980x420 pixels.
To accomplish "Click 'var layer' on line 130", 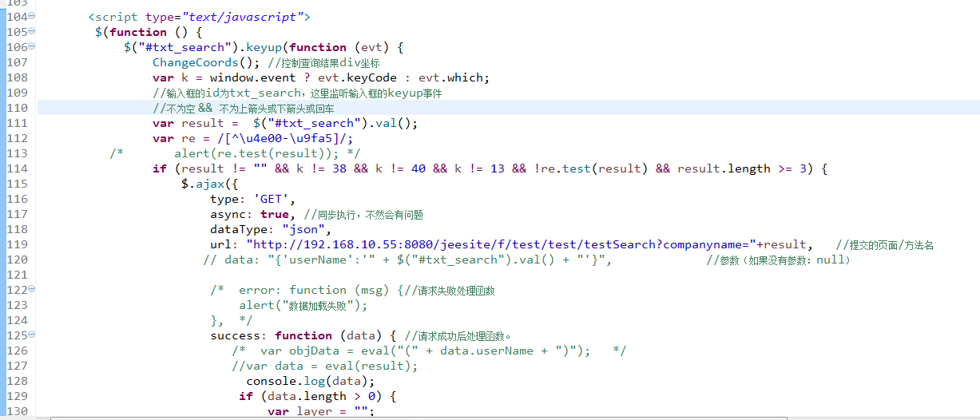I will 300,411.
